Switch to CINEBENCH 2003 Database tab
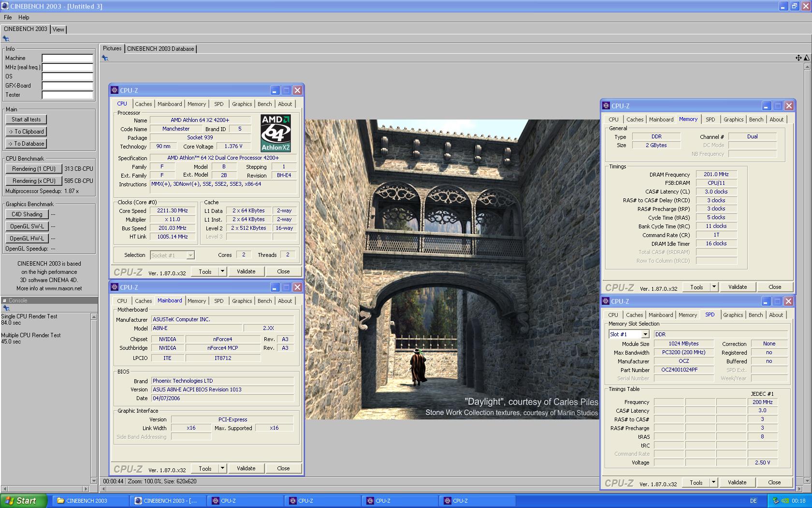This screenshot has width=812, height=508. (x=160, y=49)
